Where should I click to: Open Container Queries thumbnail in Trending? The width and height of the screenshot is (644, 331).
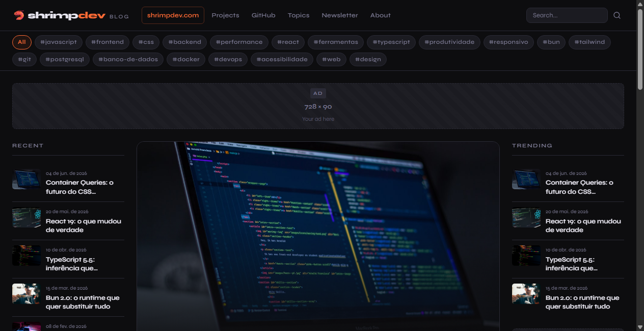[x=526, y=179]
